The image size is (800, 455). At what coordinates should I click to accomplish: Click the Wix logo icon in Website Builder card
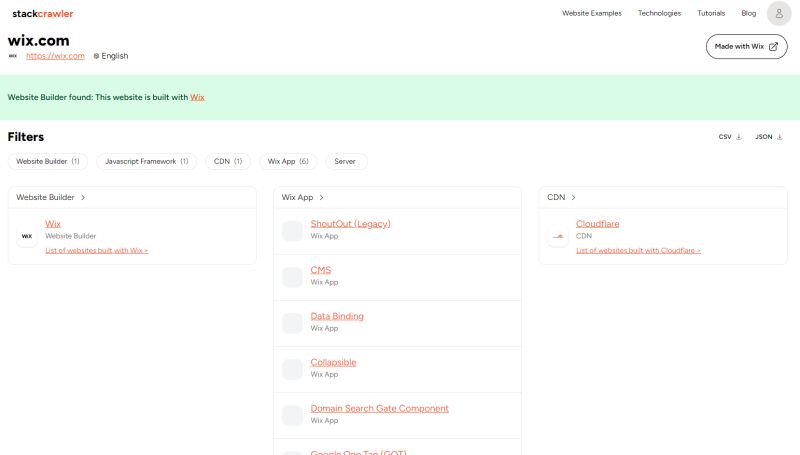27,236
